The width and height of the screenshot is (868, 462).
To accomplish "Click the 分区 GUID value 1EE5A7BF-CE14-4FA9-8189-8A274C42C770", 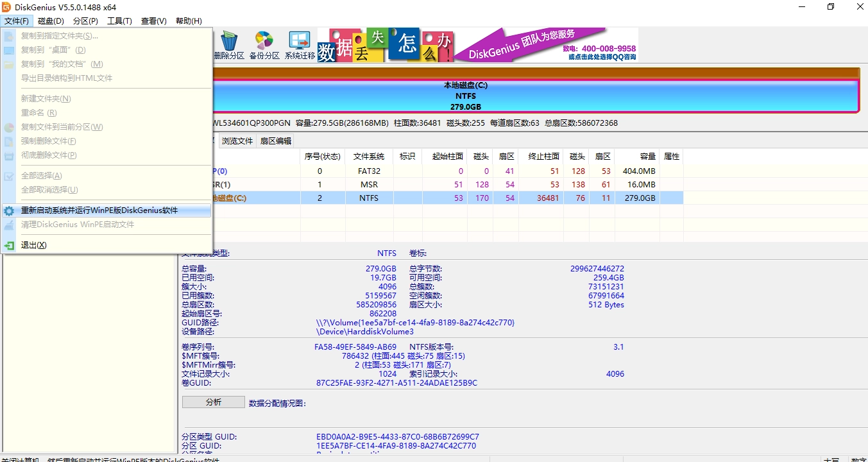I will (396, 446).
